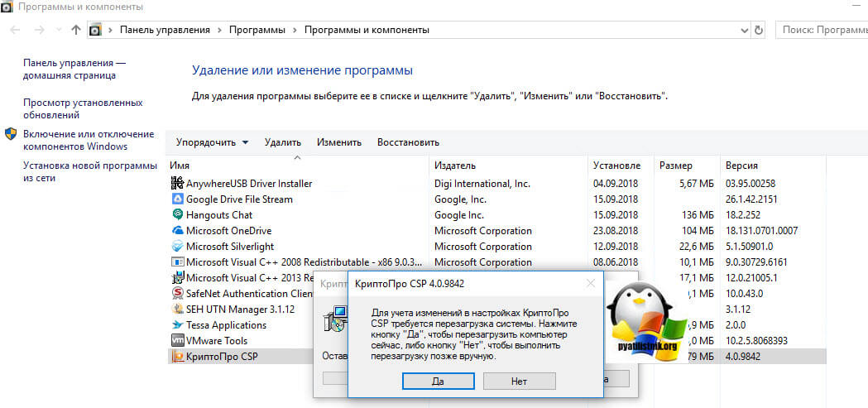Click the Tessa Applications icon
The height and width of the screenshot is (408, 868).
[x=177, y=325]
